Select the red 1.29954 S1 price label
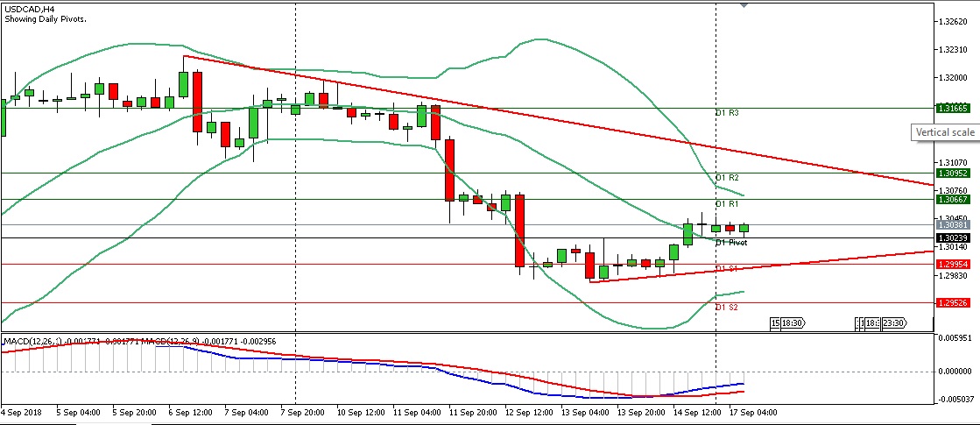The height and width of the screenshot is (425, 980). pos(953,265)
